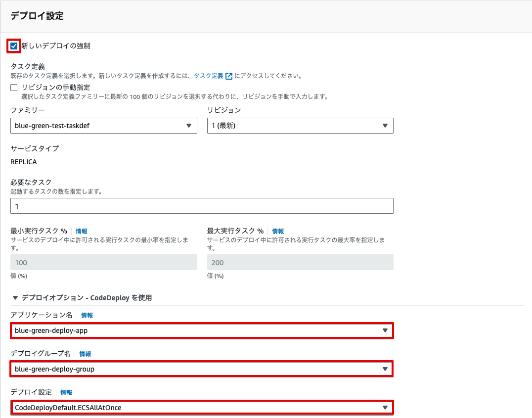Open the CodeDeployDefault.ECSAllAtOnce dropdown
The width and height of the screenshot is (532, 418).
[202, 408]
